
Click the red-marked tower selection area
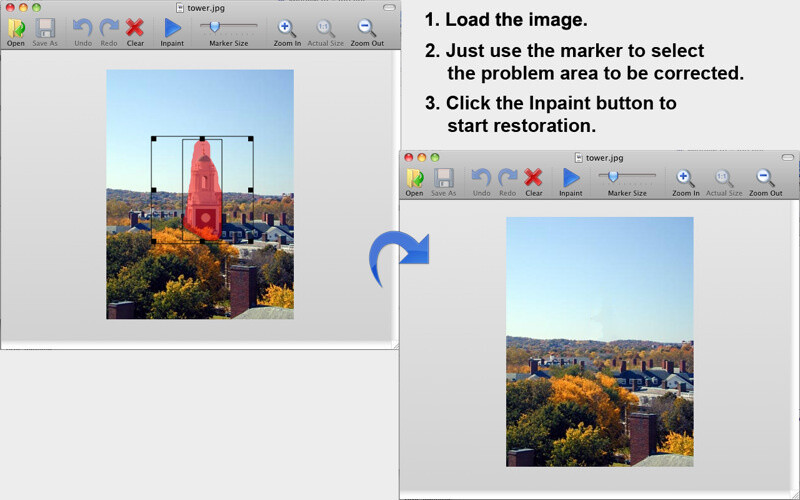point(204,191)
